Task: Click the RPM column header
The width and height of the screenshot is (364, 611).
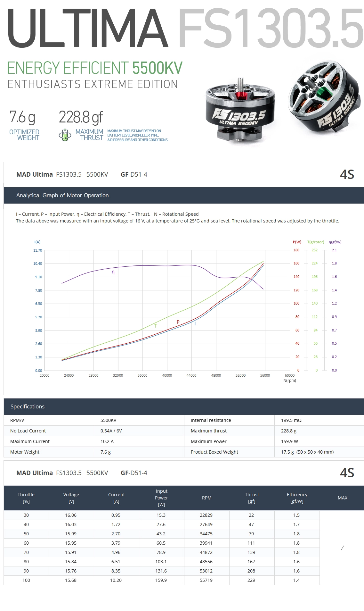Action: (x=207, y=498)
